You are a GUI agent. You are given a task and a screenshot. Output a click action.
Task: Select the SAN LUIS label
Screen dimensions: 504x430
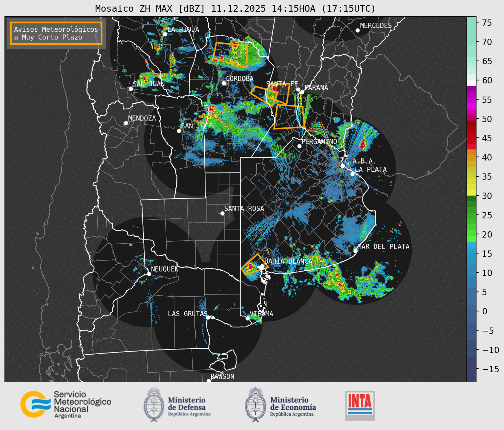coord(197,126)
